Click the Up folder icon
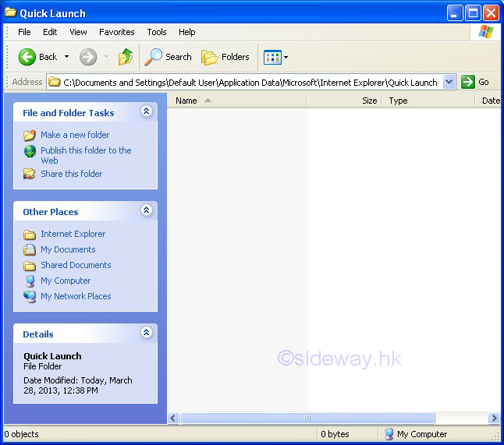This screenshot has width=504, height=445. 126,57
